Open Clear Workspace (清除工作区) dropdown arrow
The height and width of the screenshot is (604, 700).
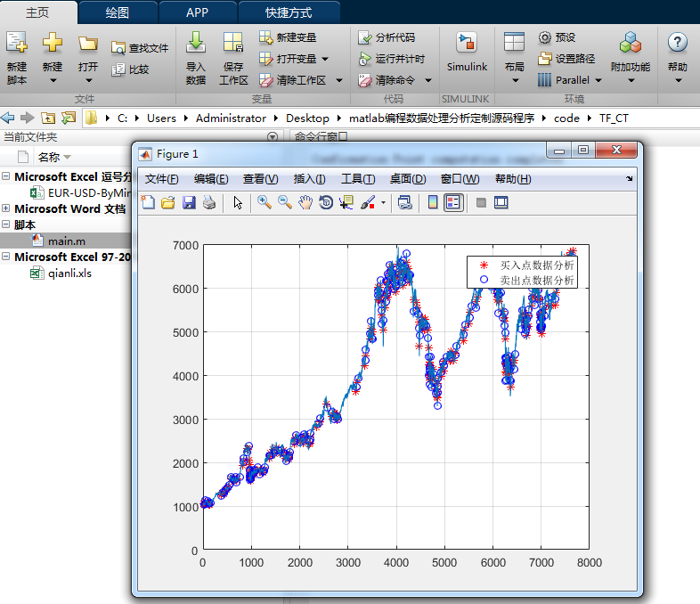tap(339, 80)
